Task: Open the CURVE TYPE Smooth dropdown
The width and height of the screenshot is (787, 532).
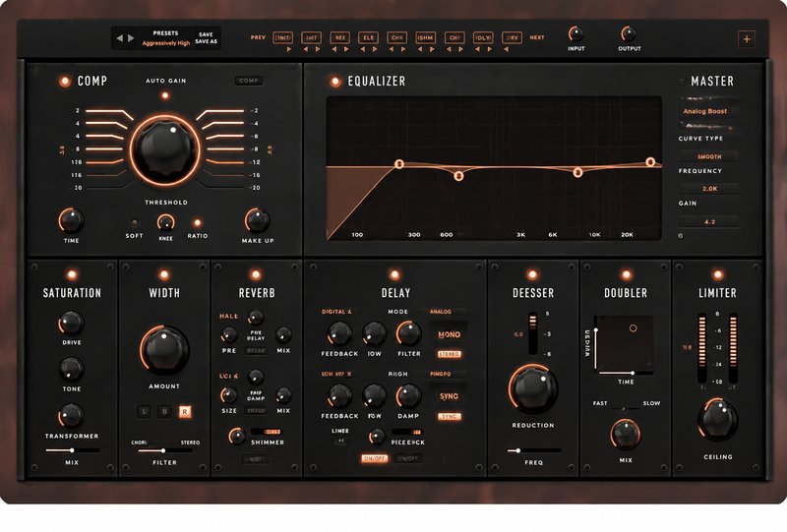Action: click(x=708, y=156)
